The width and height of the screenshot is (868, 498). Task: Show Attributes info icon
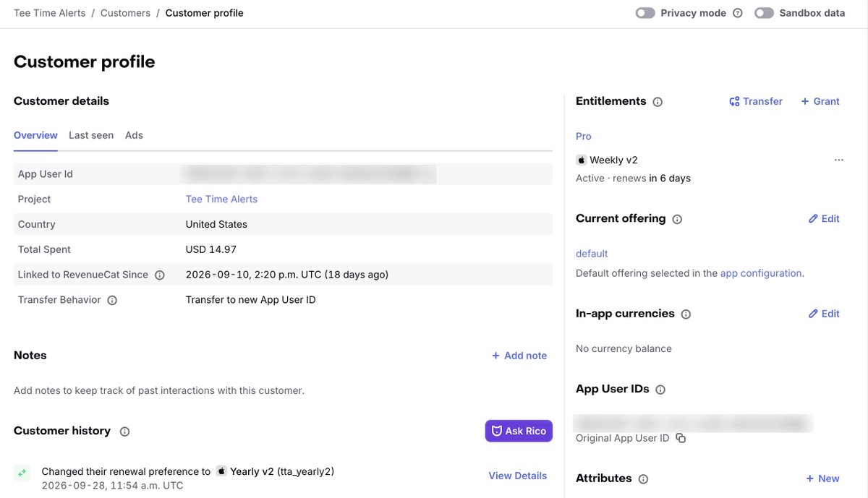tap(643, 479)
